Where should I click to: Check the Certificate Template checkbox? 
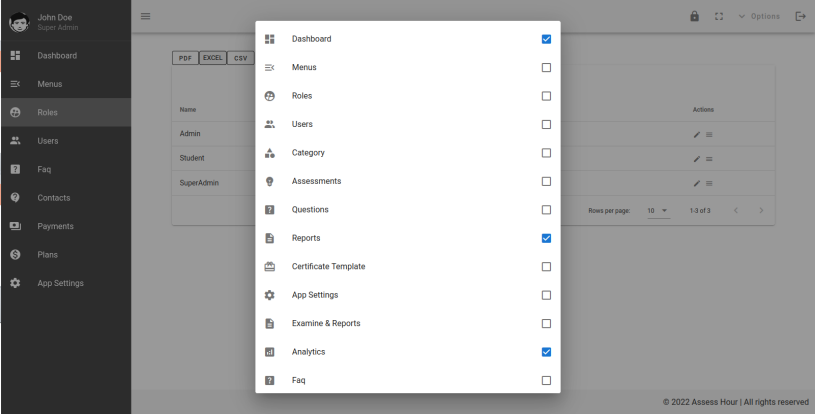[546, 267]
